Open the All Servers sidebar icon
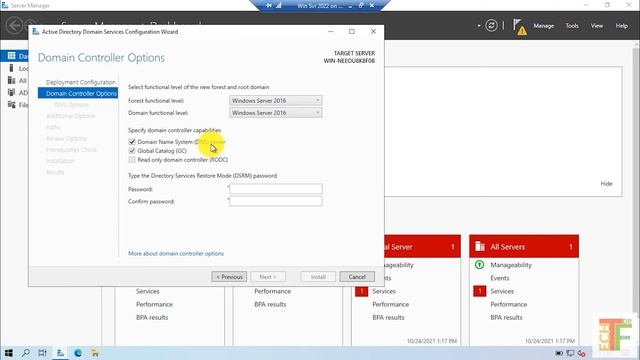Viewport: 640px width, 360px height. click(11, 80)
